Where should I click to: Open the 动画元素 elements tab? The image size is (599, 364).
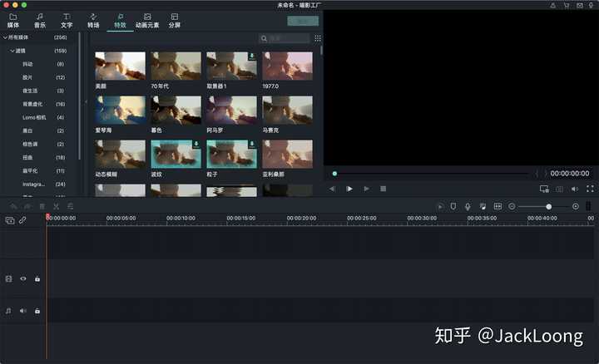(147, 21)
